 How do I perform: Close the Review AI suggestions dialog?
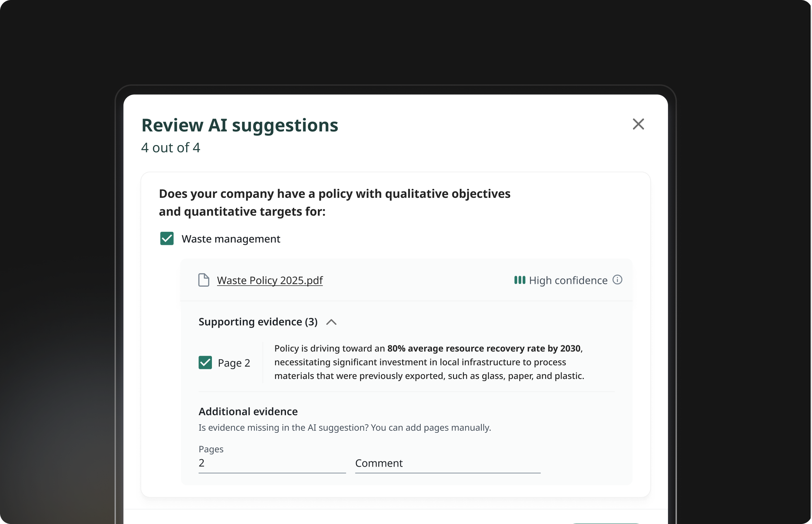638,124
